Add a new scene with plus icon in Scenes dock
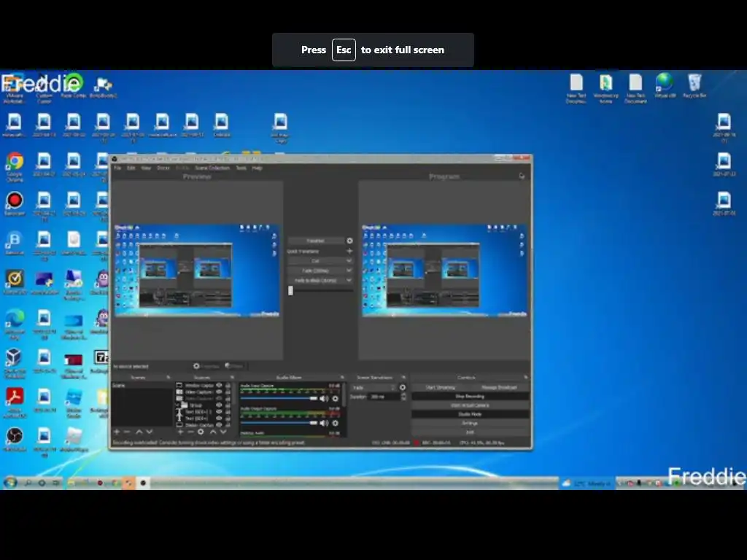 coord(117,432)
